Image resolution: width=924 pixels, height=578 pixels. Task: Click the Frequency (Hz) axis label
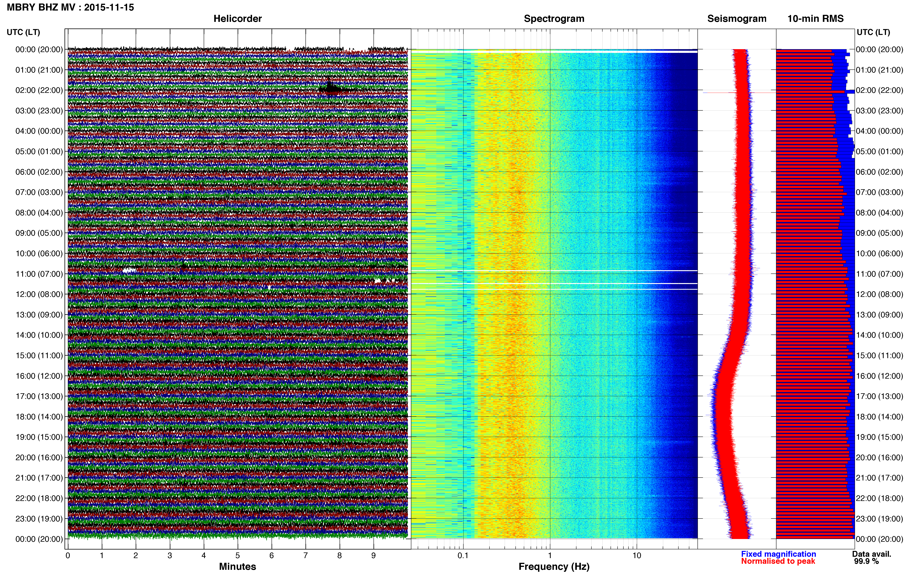click(x=554, y=566)
